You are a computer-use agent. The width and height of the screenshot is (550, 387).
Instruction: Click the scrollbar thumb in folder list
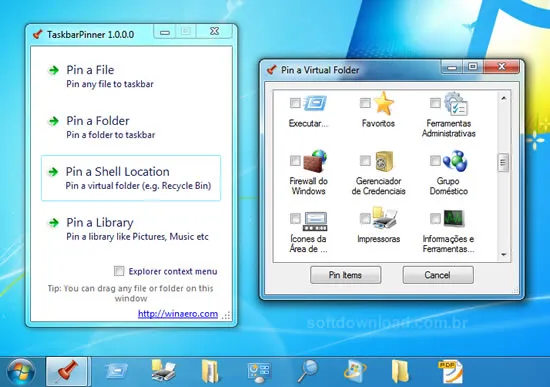(504, 163)
